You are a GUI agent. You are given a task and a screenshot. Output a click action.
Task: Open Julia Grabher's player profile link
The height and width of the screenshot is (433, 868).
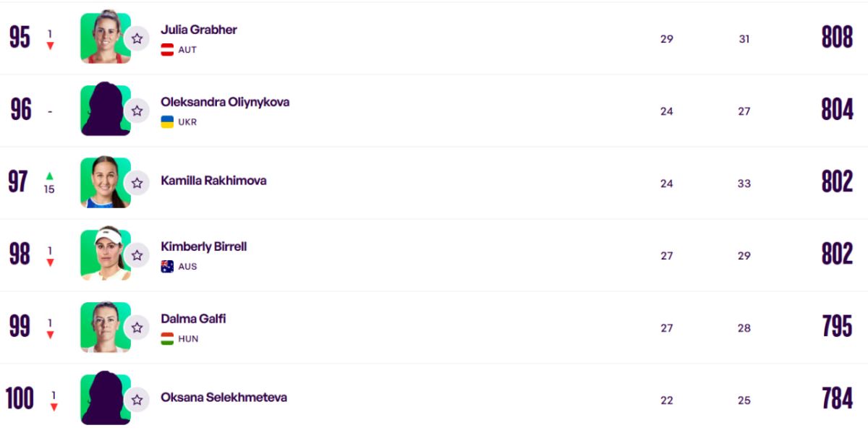tap(199, 30)
